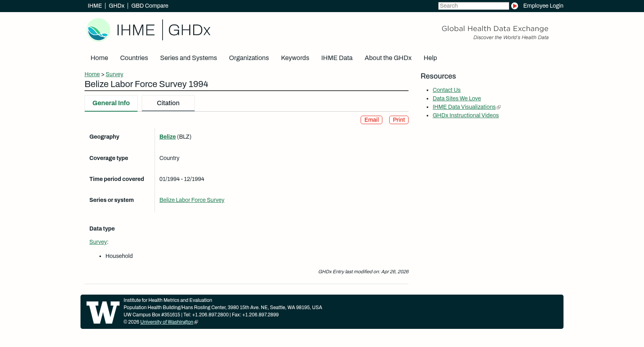Switch to the Citation tab
Image resolution: width=644 pixels, height=347 pixels.
tap(168, 103)
